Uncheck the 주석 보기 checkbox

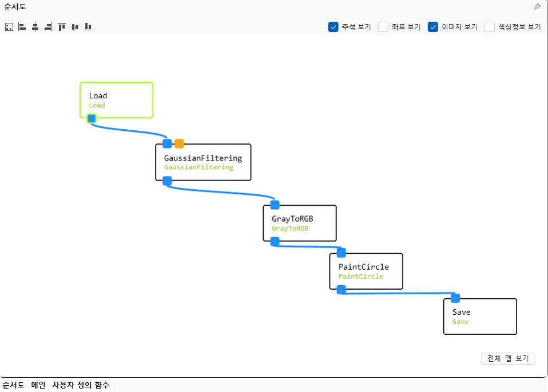click(x=333, y=27)
